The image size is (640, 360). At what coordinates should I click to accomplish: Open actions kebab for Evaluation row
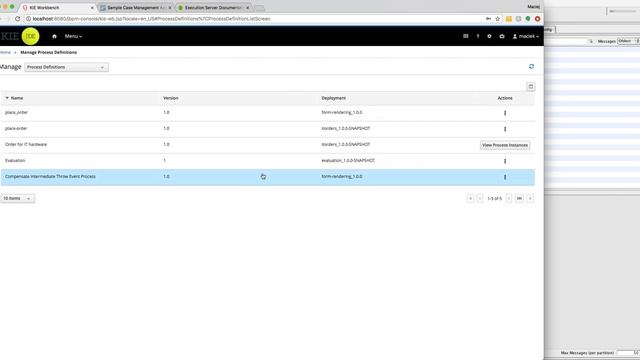click(x=505, y=161)
